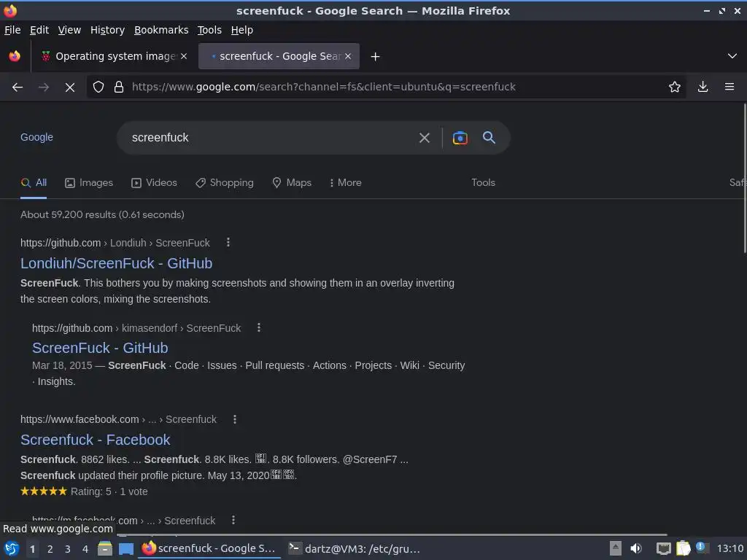Bookmark this page with the star
This screenshot has width=747, height=560.
675,87
